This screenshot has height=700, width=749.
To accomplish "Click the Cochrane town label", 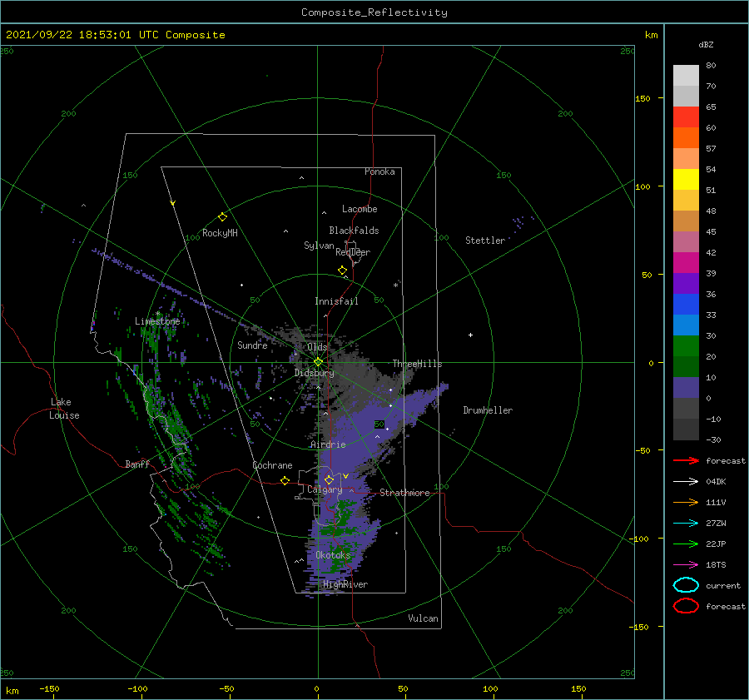I will (272, 465).
